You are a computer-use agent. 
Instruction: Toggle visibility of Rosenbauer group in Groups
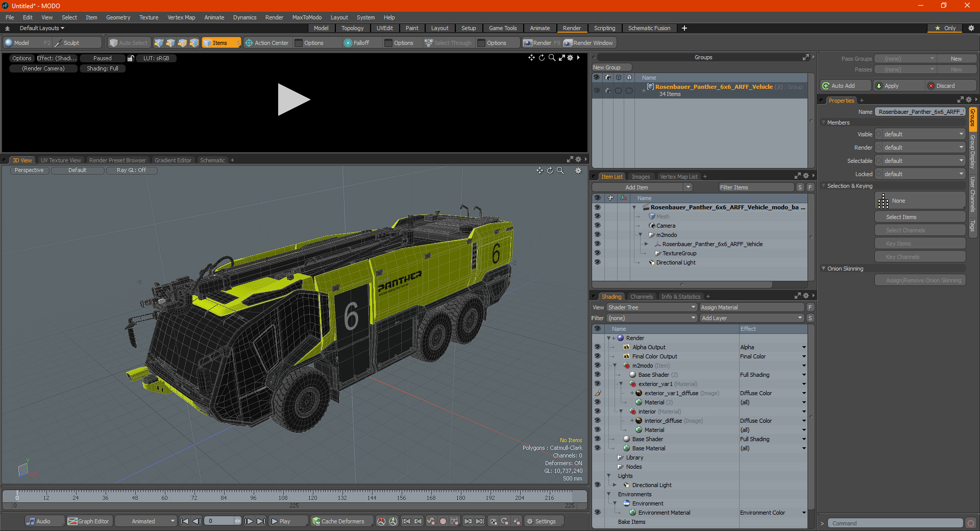point(596,90)
